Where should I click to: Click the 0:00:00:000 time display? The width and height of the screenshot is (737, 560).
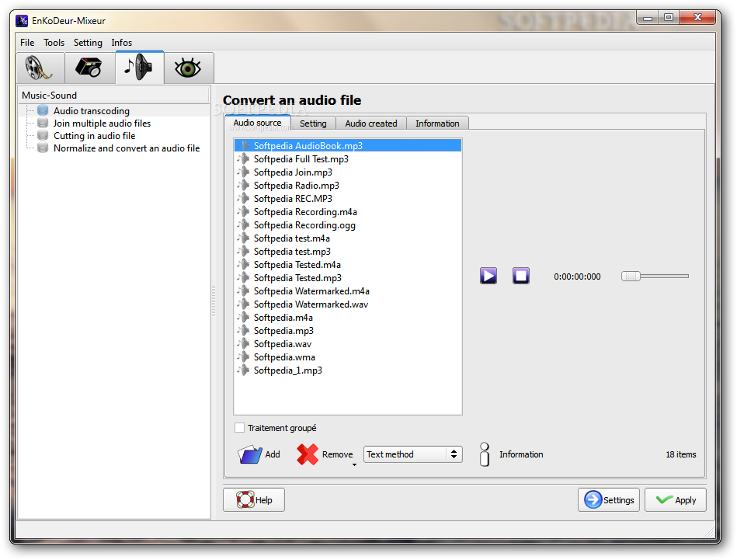tap(577, 277)
